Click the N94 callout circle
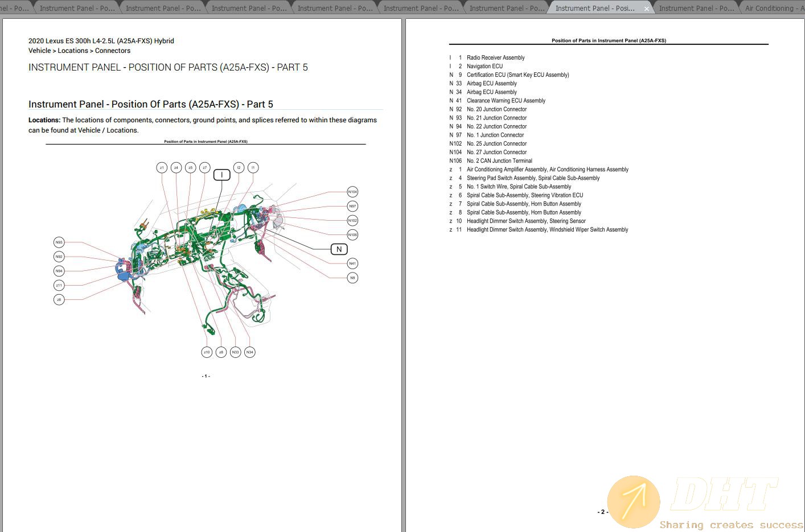Viewport: 805px width, 532px height. tap(59, 271)
